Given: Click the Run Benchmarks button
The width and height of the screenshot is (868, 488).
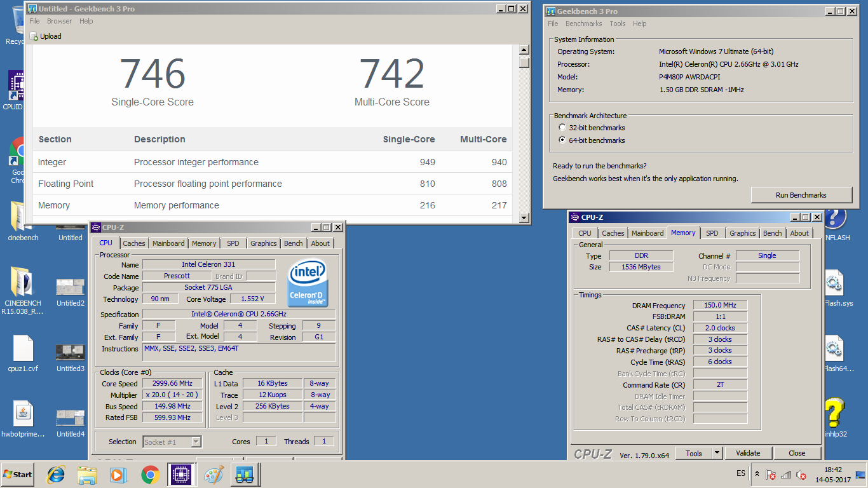Looking at the screenshot, I should point(801,195).
